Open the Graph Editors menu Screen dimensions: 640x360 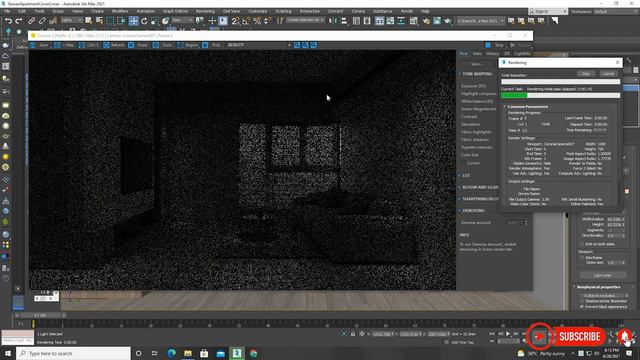pyautogui.click(x=175, y=11)
